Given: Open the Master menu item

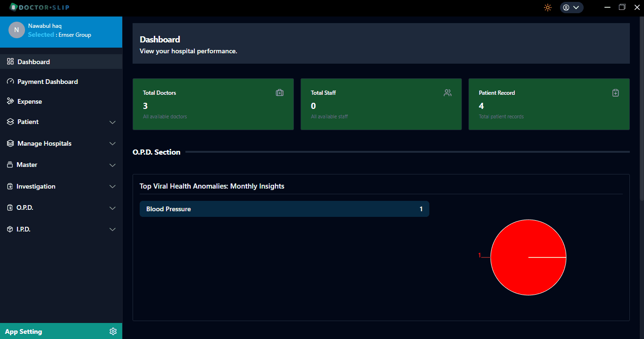Looking at the screenshot, I should pyautogui.click(x=27, y=165).
